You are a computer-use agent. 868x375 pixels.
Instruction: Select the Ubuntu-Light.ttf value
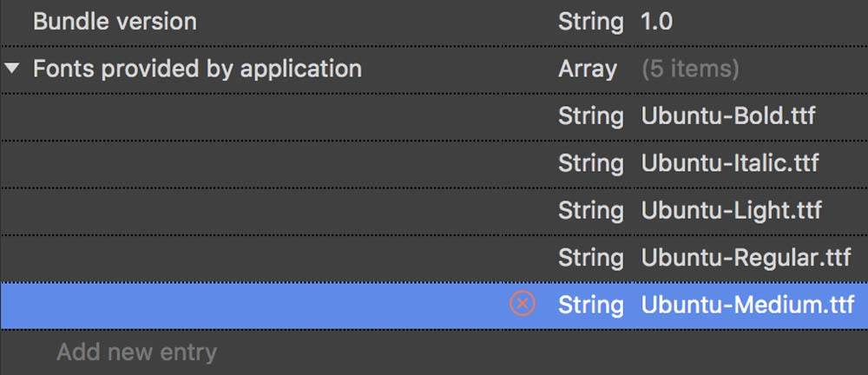(731, 210)
